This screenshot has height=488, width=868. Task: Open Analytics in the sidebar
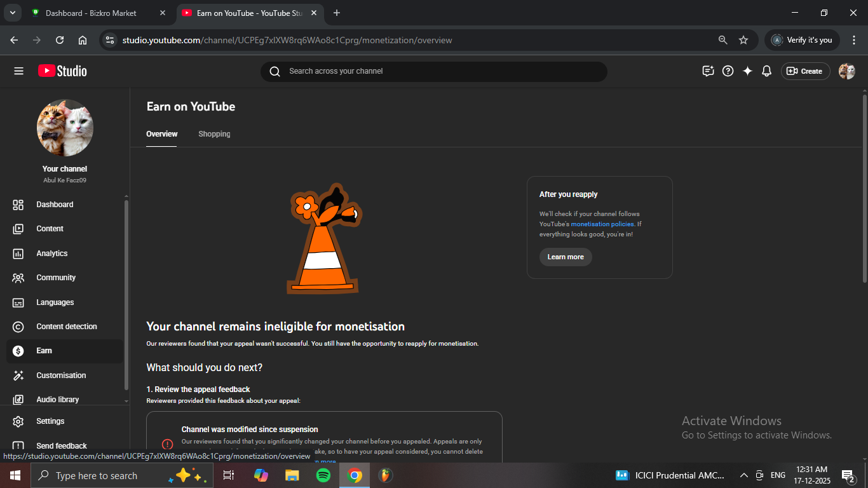pos(52,254)
